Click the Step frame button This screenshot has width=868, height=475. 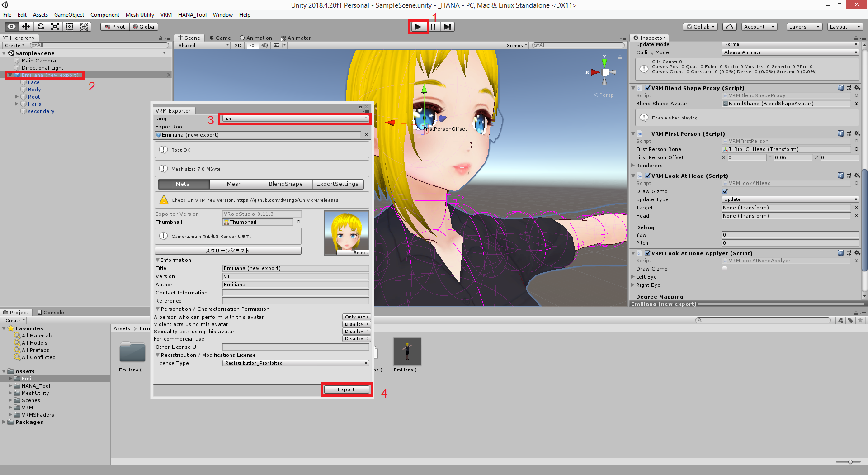pos(447,27)
